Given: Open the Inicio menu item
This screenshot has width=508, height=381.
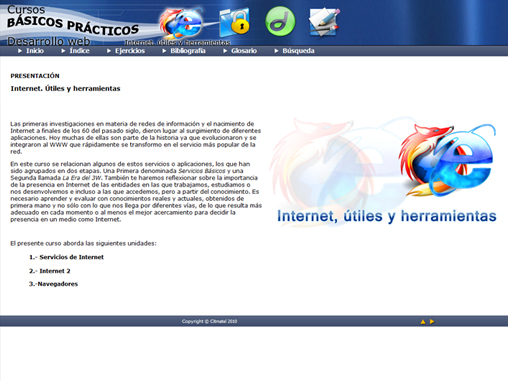Looking at the screenshot, I should point(35,51).
